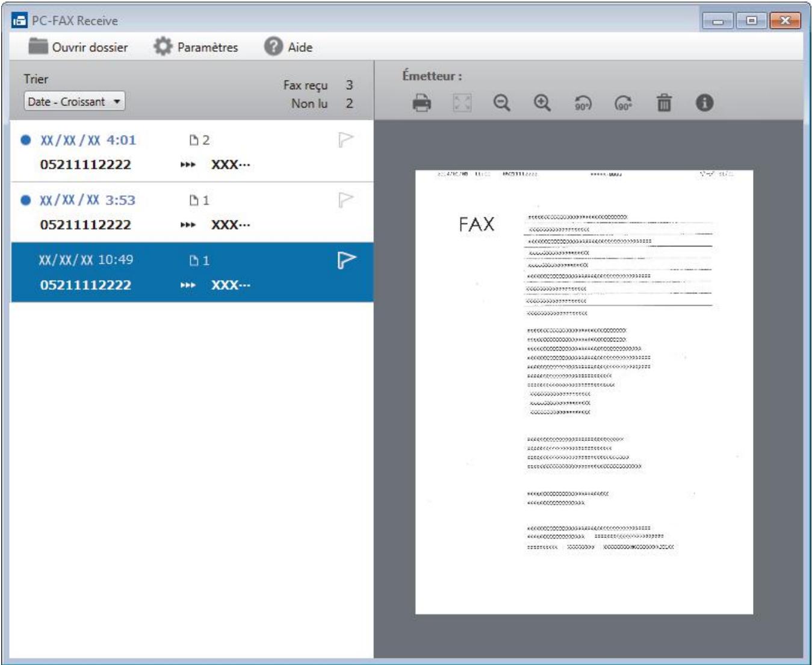Delete fax with trash icon
812x665 pixels.
click(x=664, y=103)
